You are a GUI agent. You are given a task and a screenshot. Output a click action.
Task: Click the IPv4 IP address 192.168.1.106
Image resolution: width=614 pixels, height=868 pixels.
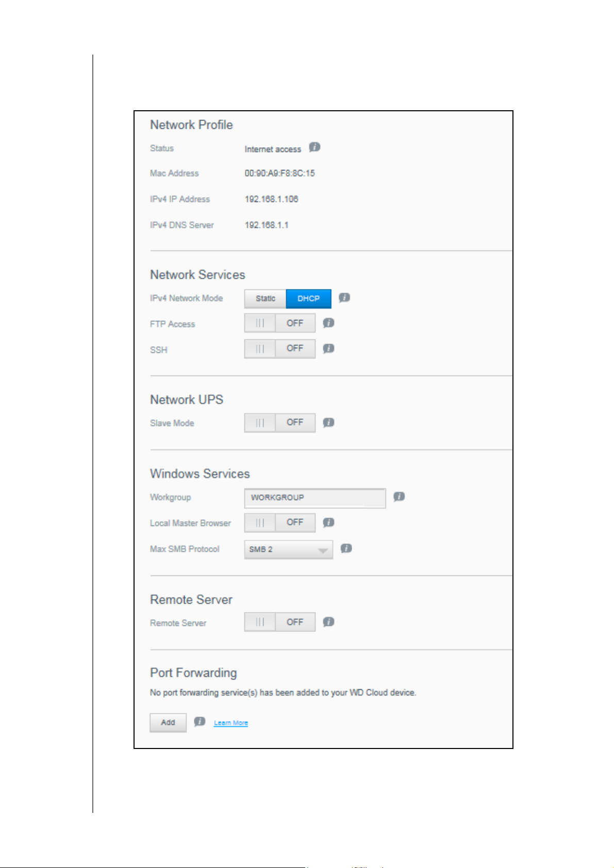[271, 199]
